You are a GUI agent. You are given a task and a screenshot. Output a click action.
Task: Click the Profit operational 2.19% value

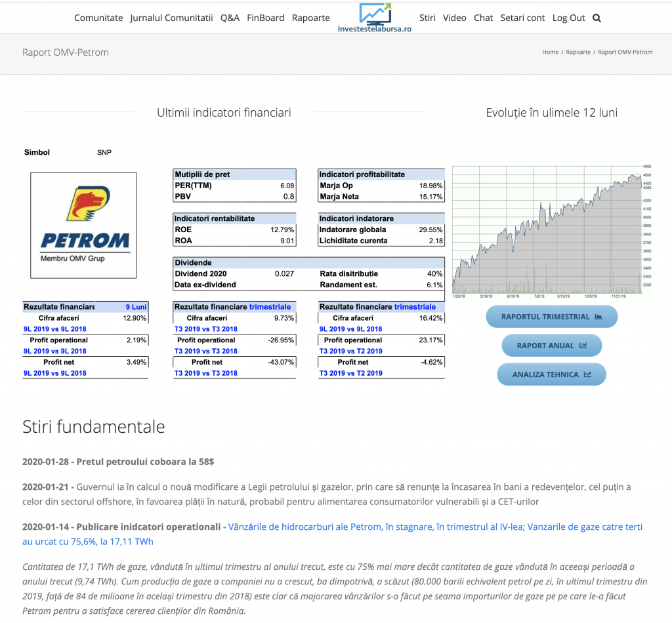[136, 340]
